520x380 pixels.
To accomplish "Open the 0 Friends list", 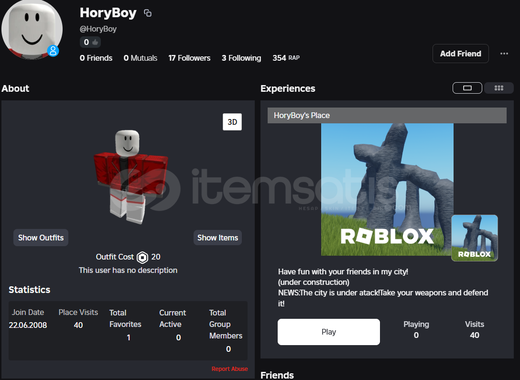I will 96,58.
